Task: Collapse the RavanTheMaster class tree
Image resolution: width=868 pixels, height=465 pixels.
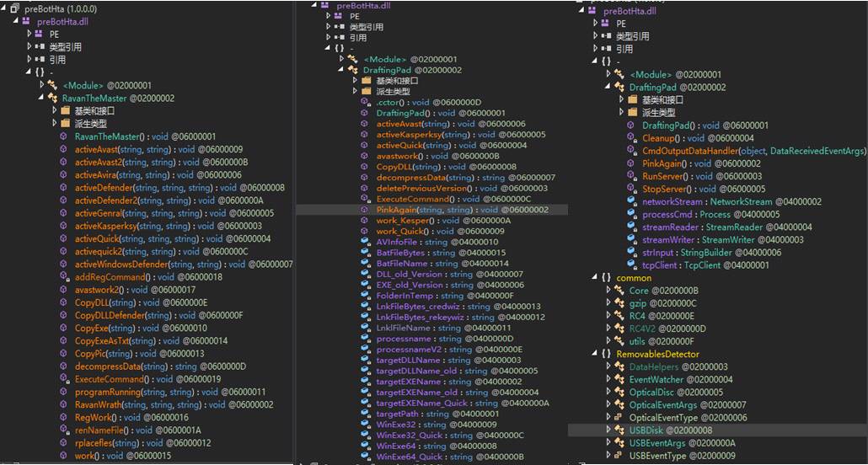Action: click(x=41, y=99)
